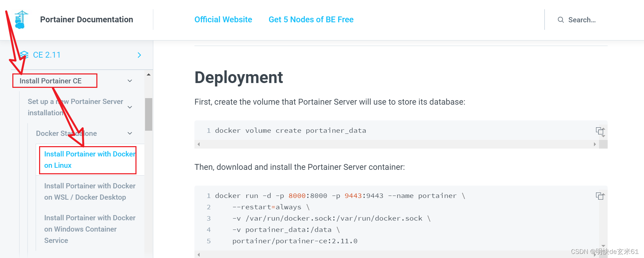Open the Portainer Documentation home title
The height and width of the screenshot is (258, 644).
pyautogui.click(x=86, y=20)
